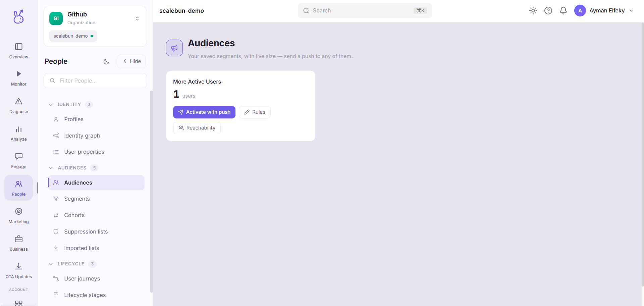Viewport: 644px width, 306px height.
Task: Focus the Filter People field
Action: [95, 81]
